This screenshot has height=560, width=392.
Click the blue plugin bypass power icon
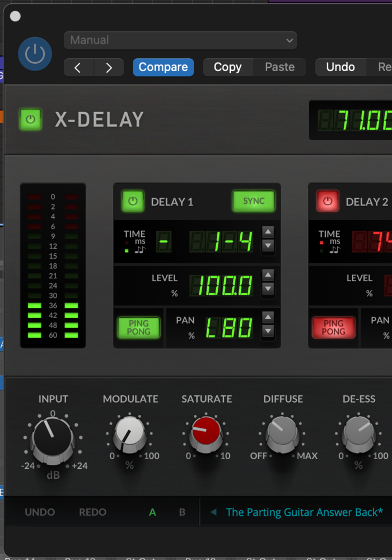(x=35, y=54)
